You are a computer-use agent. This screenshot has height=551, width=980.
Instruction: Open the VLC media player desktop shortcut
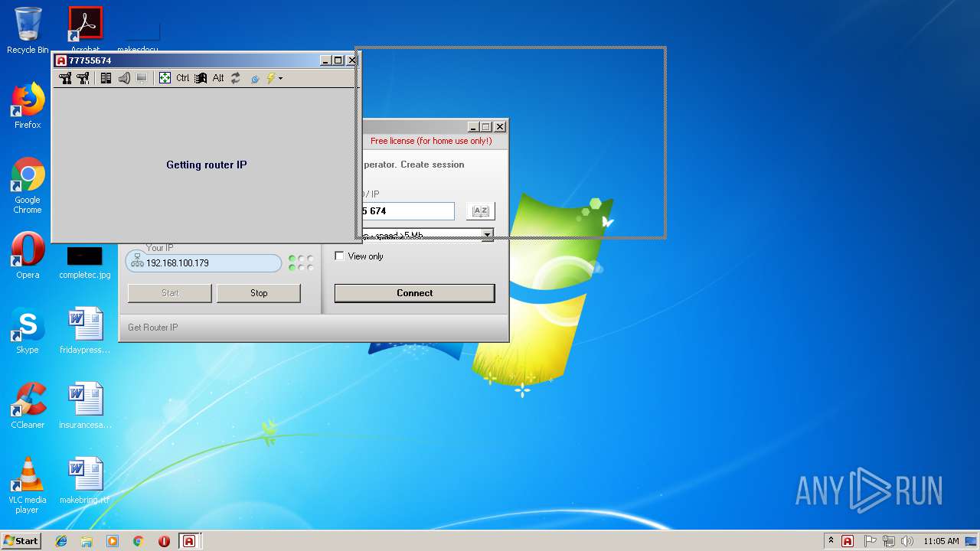(28, 485)
